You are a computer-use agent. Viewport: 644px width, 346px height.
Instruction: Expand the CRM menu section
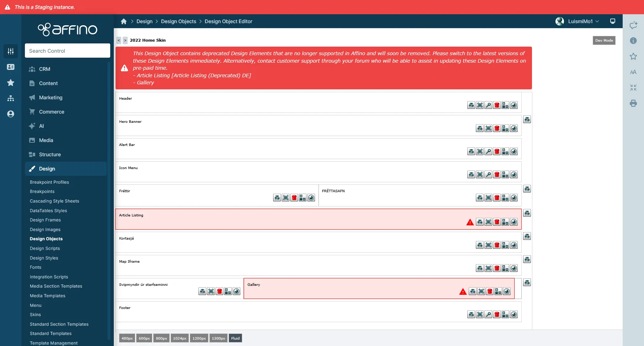point(66,69)
